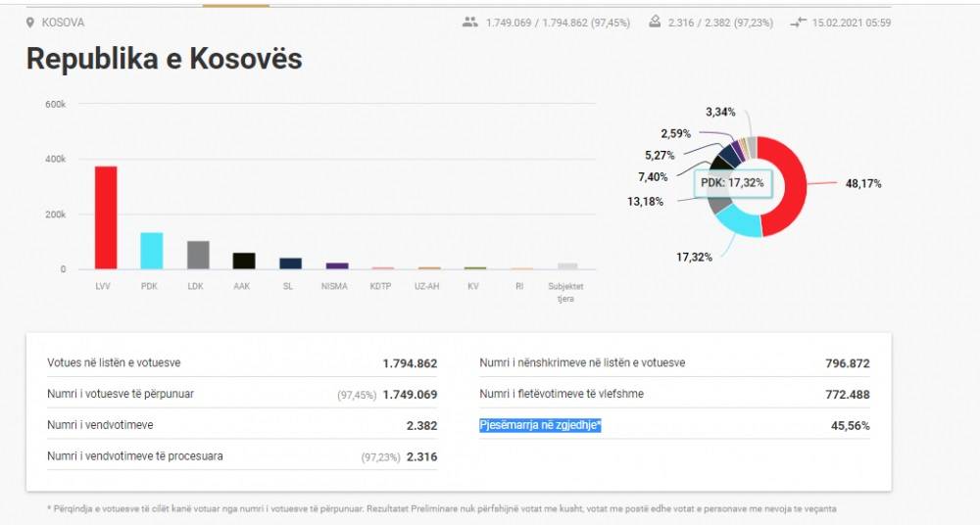Click the 2.382 value in table

coord(421,426)
